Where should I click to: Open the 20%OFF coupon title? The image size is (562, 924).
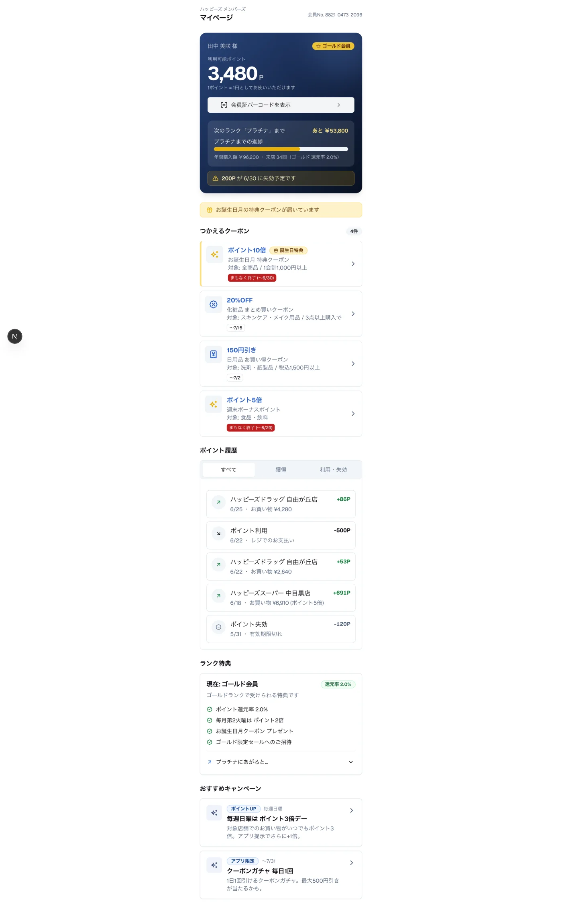[x=240, y=300]
